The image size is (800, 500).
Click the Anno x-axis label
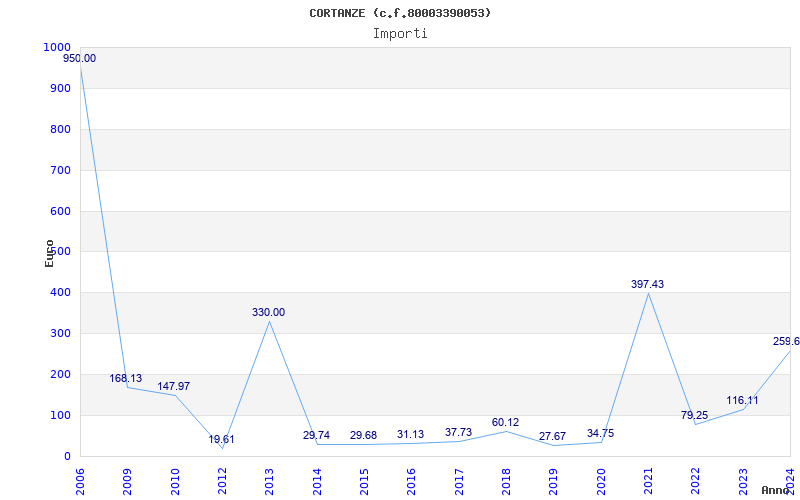776,490
